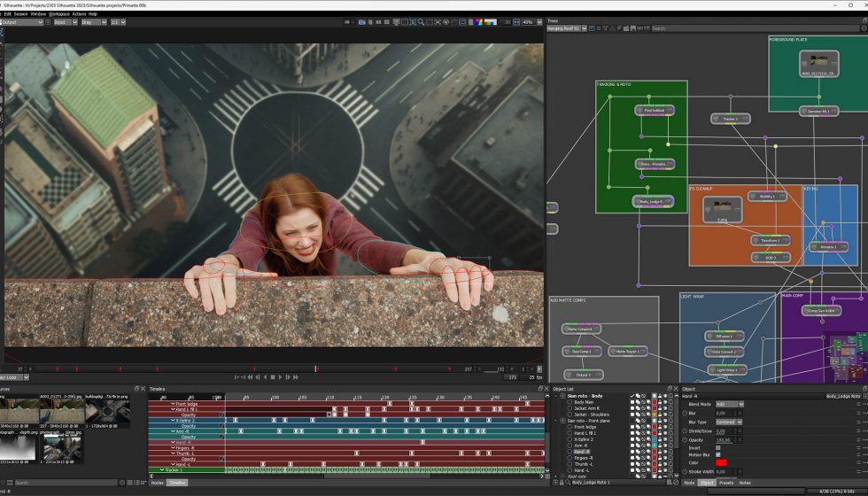The width and height of the screenshot is (868, 496).
Task: Click the red Color swatch
Action: (721, 462)
